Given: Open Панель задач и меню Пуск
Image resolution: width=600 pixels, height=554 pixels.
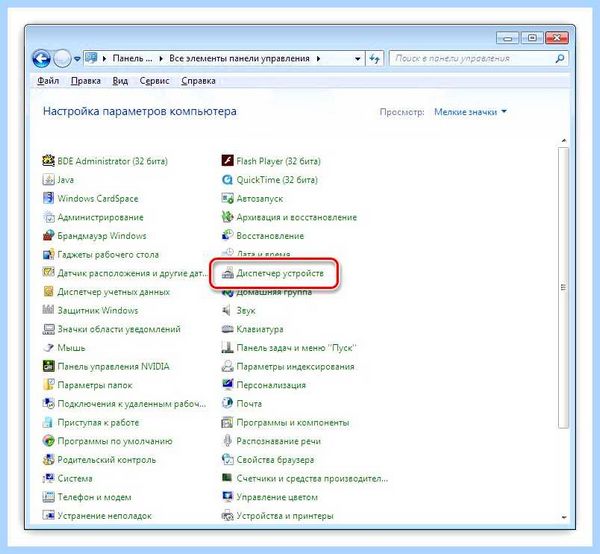Looking at the screenshot, I should 296,348.
